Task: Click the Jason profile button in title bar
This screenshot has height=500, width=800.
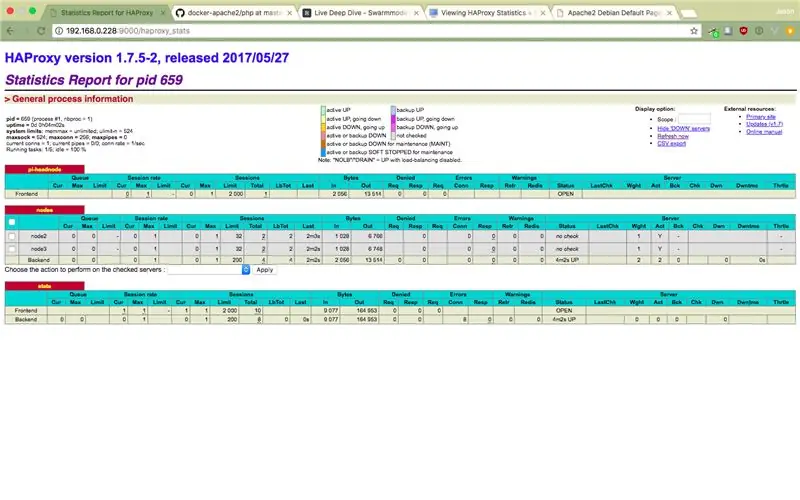Action: (785, 11)
